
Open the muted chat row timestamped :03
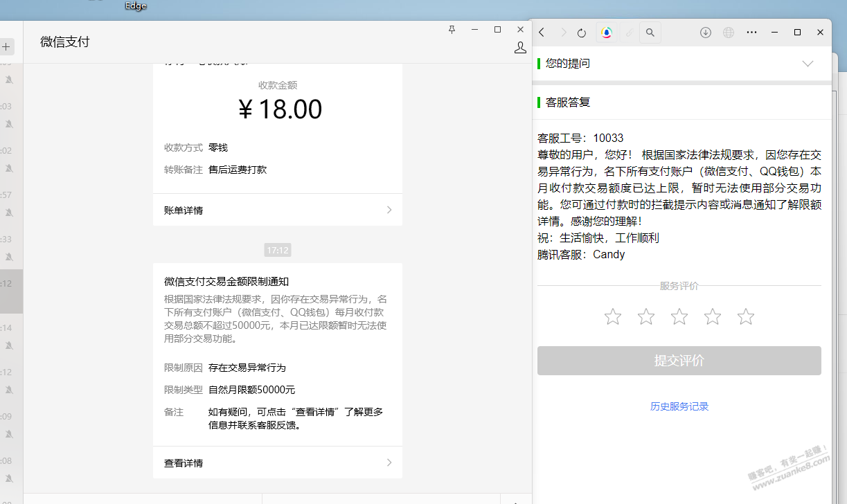(x=11, y=116)
